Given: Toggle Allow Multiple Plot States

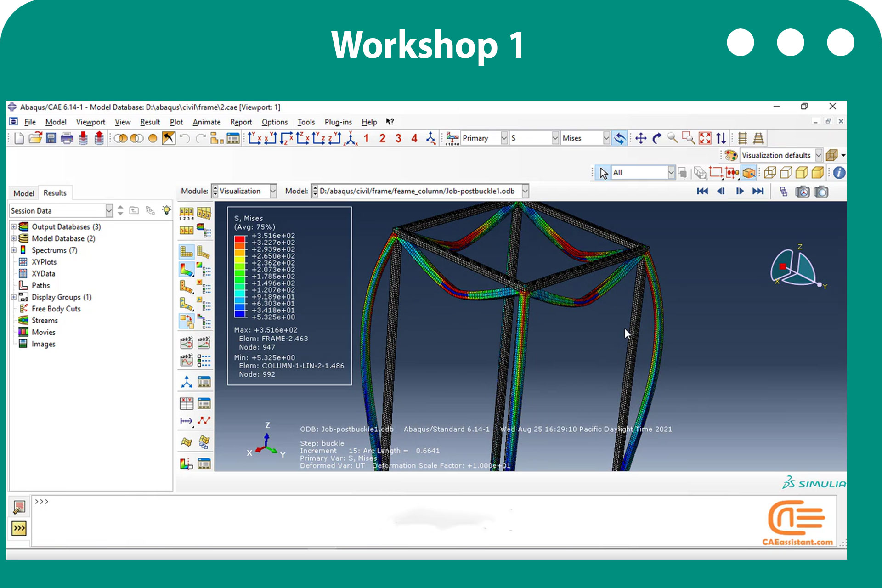Looking at the screenshot, I should pos(187,322).
